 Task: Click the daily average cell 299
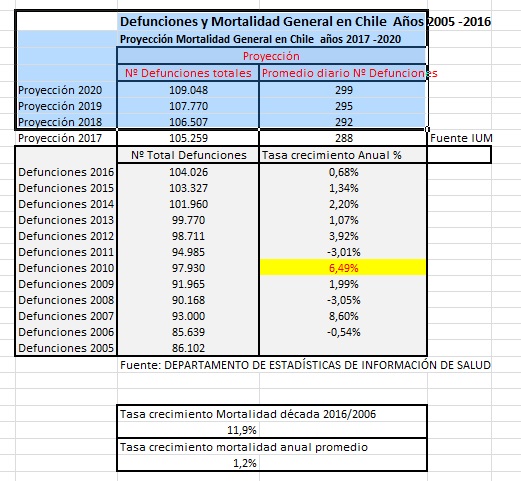tap(344, 90)
